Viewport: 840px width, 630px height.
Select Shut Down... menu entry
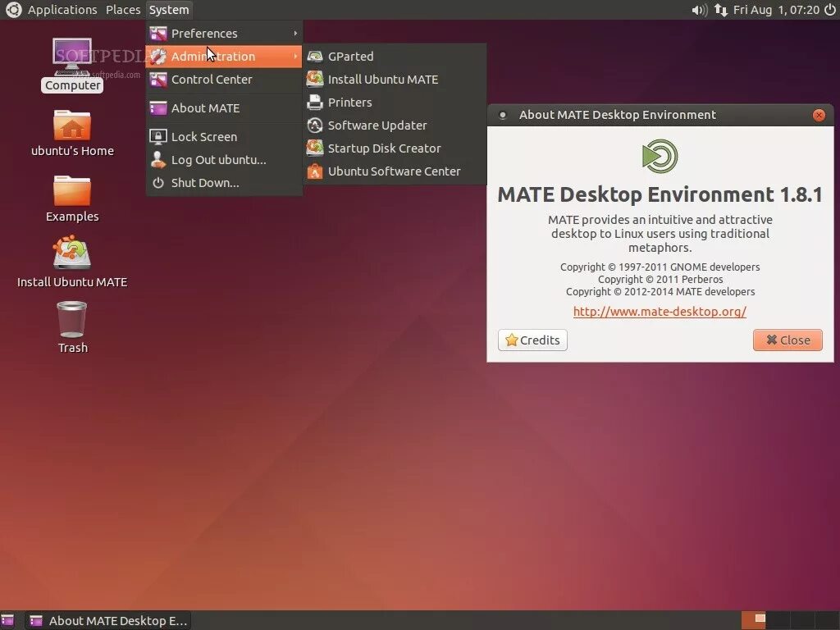pos(224,183)
